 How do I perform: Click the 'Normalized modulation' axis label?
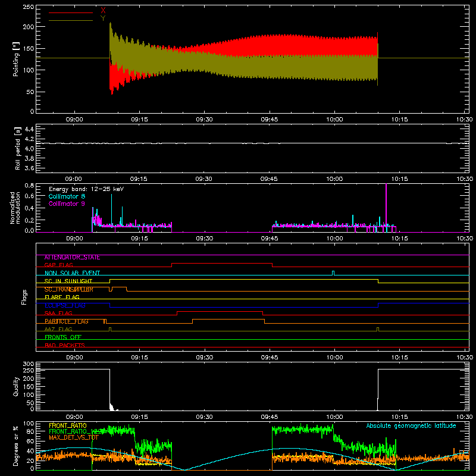click(x=15, y=208)
